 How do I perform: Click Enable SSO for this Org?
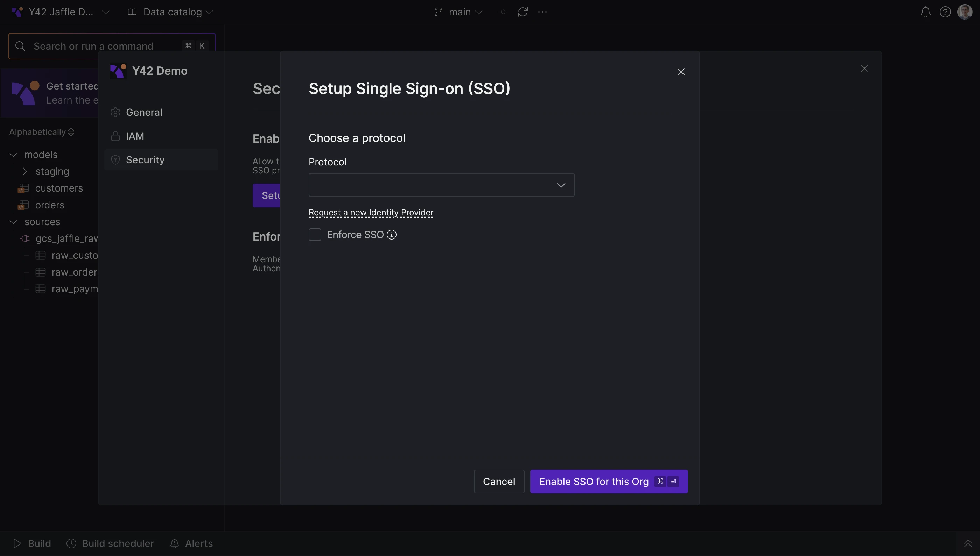pos(609,482)
